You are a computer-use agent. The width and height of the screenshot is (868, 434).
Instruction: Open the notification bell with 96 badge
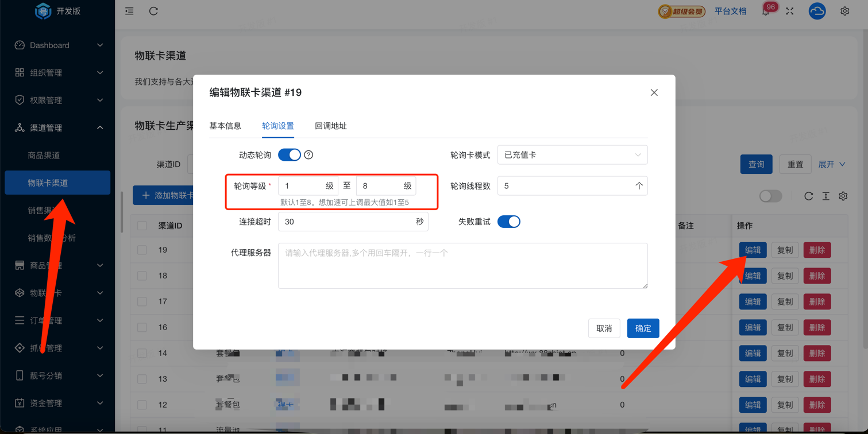[x=766, y=11]
